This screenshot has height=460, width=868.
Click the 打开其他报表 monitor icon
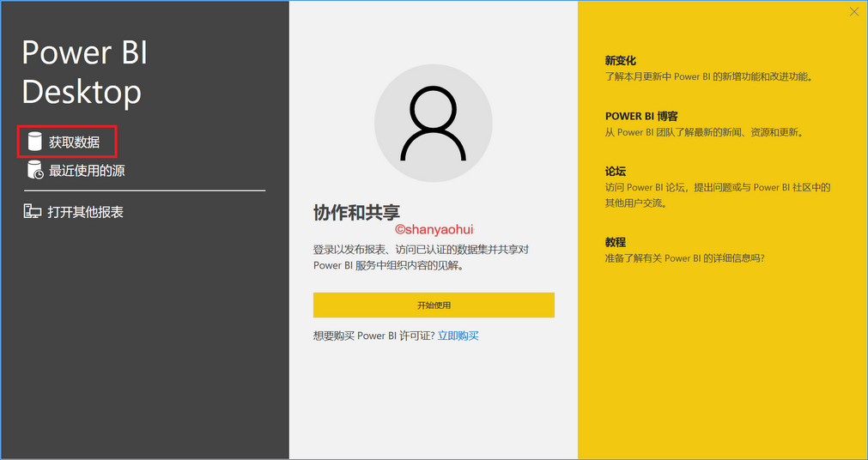pyautogui.click(x=32, y=211)
